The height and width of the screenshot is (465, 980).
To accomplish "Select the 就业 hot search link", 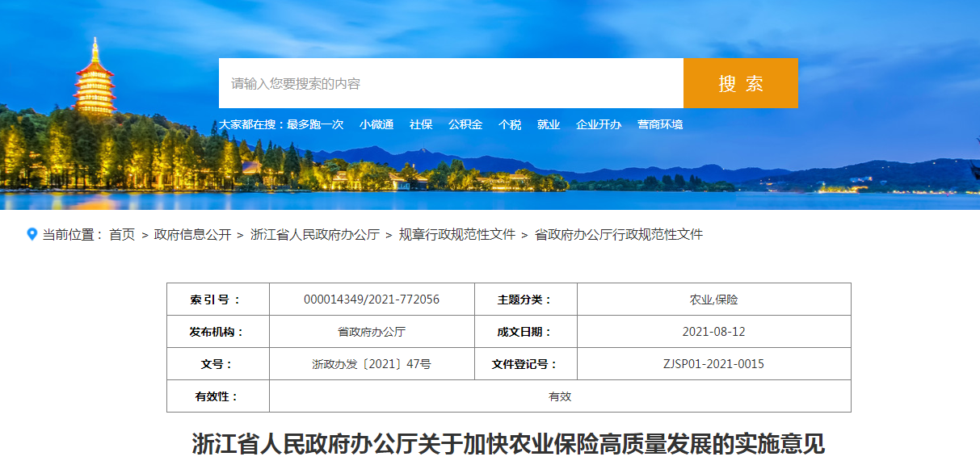I will [549, 124].
